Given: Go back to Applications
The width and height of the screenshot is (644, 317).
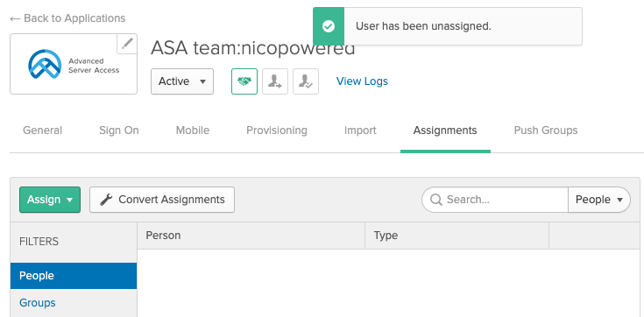Looking at the screenshot, I should [67, 18].
